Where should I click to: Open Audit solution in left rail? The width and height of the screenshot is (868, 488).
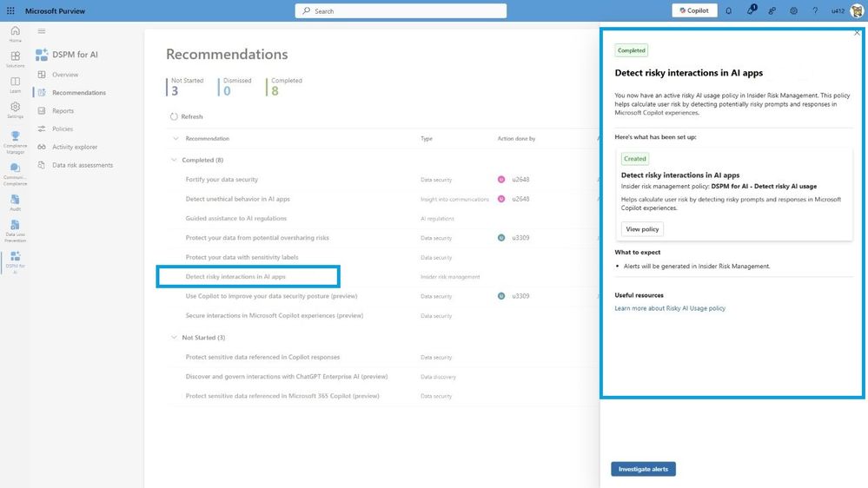(x=15, y=202)
